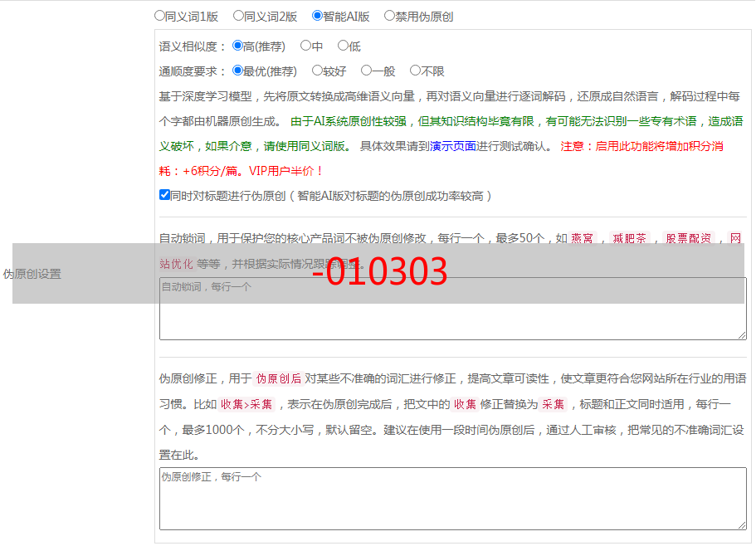The height and width of the screenshot is (546, 756).
Task: Click the 伪原创后 highlighted tag
Action: pyautogui.click(x=279, y=378)
